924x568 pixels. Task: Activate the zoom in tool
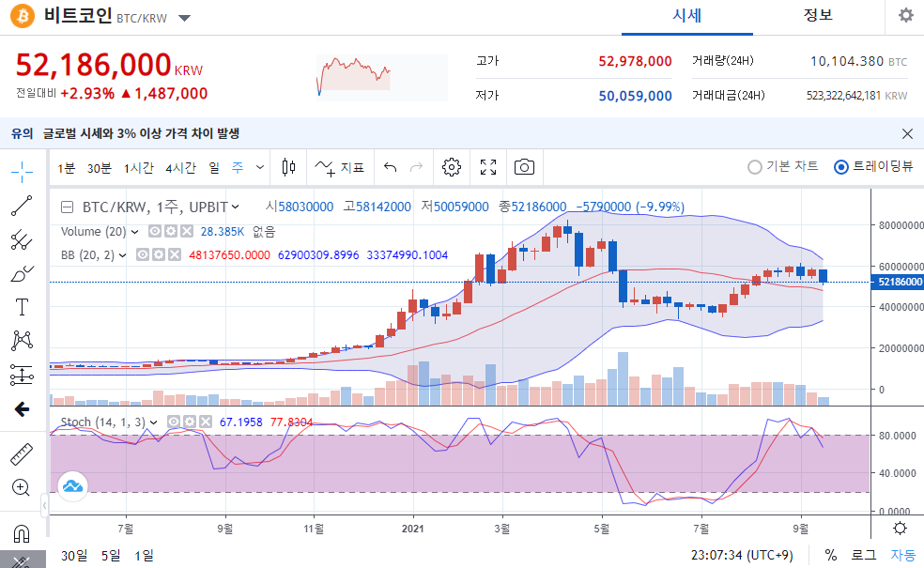(x=22, y=488)
